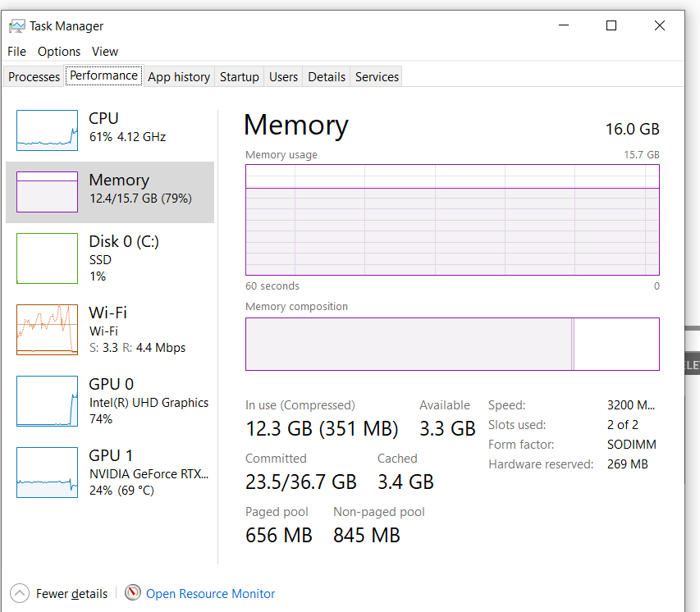Open the Details tab
700x612 pixels.
[x=327, y=77]
